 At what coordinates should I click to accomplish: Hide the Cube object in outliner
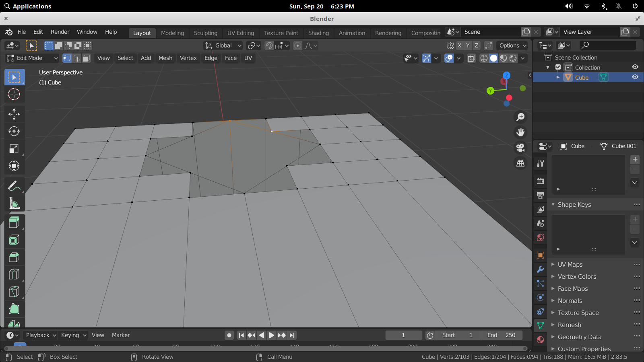point(635,77)
